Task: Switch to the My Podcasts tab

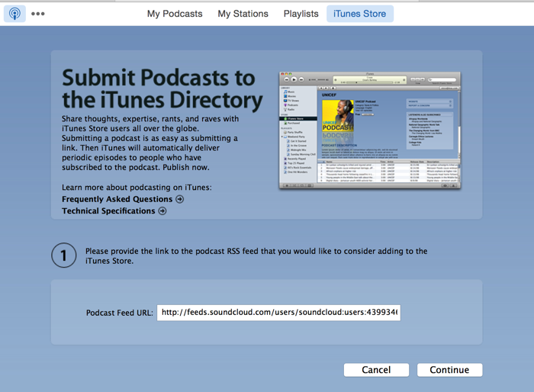Action: click(175, 14)
